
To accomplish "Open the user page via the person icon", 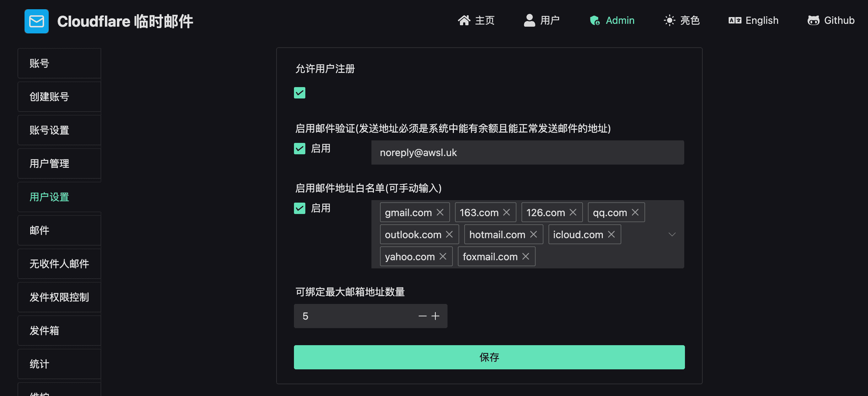I will coord(529,21).
